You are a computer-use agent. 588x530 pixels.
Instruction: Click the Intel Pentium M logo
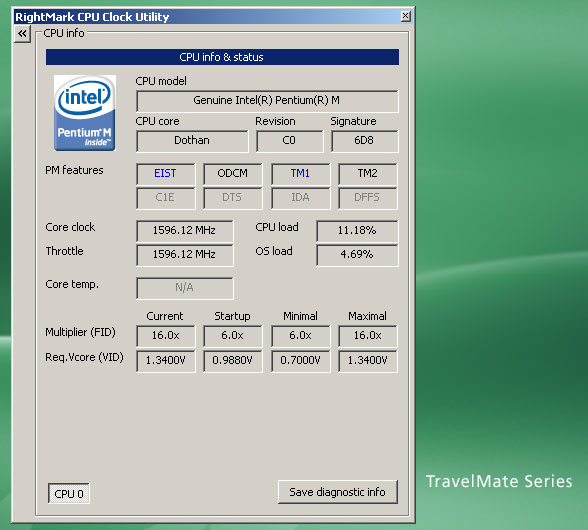click(x=85, y=113)
